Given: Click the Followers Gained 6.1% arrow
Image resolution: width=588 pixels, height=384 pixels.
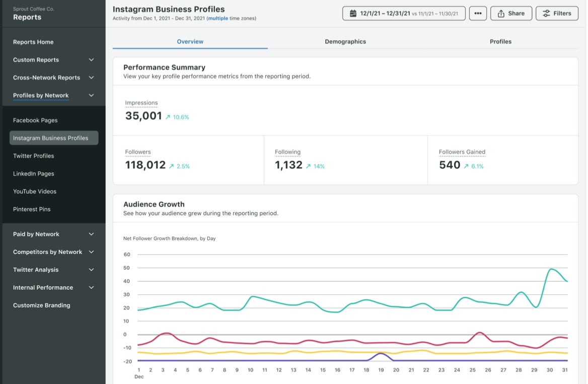Looking at the screenshot, I should coord(466,166).
